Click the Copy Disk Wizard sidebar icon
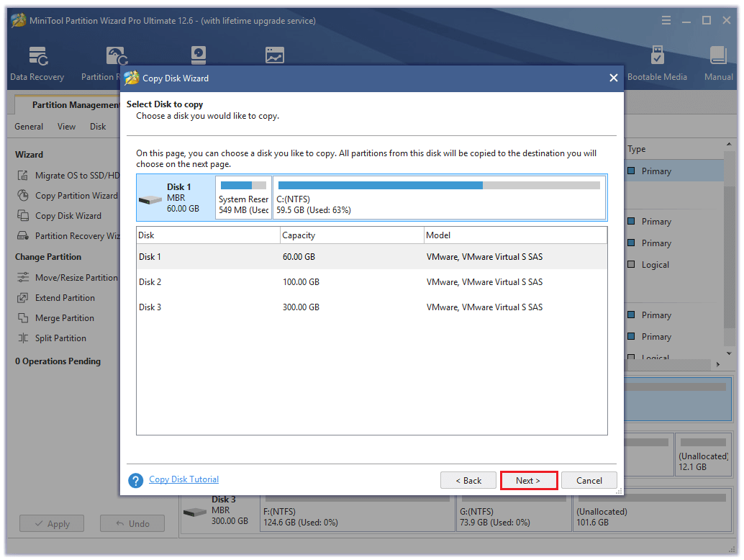The height and width of the screenshot is (560, 744). click(x=22, y=215)
